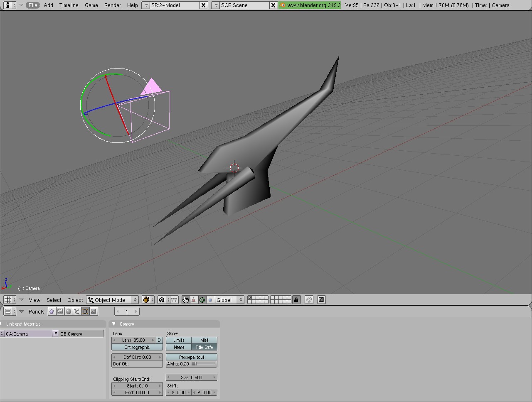
Task: Open the Scene context panel icon
Action: 94,311
